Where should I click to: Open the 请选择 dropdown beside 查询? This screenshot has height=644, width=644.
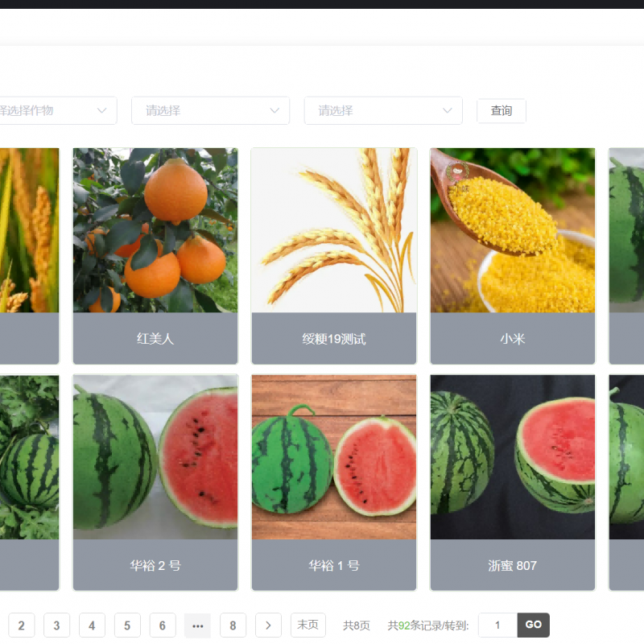pyautogui.click(x=383, y=110)
